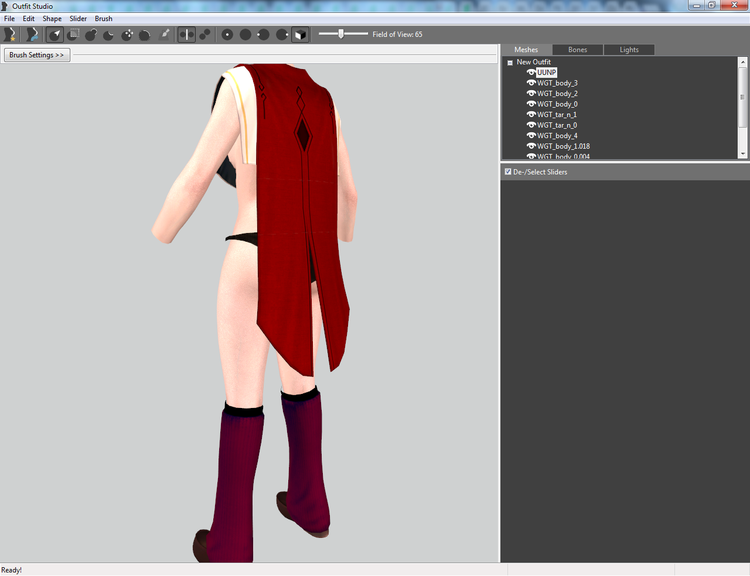Click the New Project toolbar icon
Viewport: 750px width, 576px height.
coord(10,34)
